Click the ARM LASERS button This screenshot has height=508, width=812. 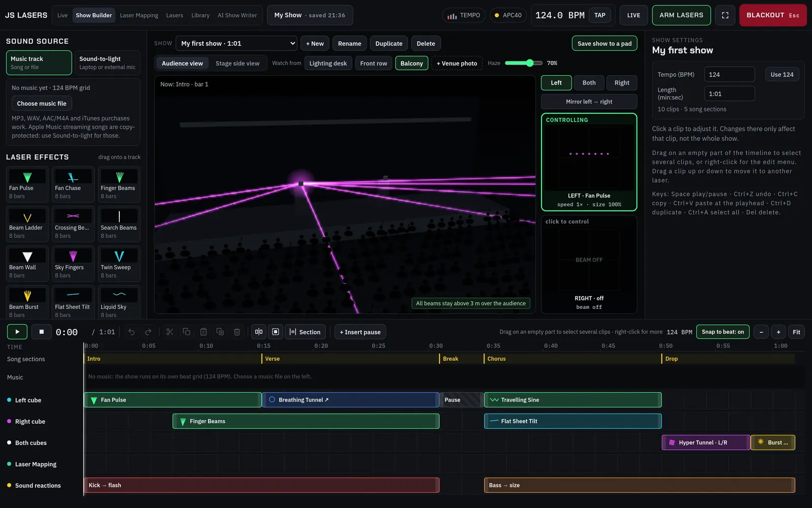[x=681, y=15]
